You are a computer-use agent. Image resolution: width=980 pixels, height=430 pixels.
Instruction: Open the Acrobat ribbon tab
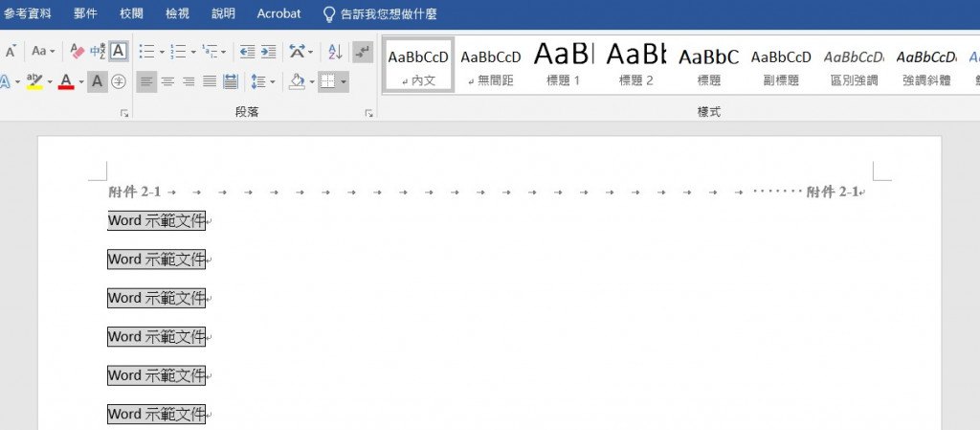point(278,13)
